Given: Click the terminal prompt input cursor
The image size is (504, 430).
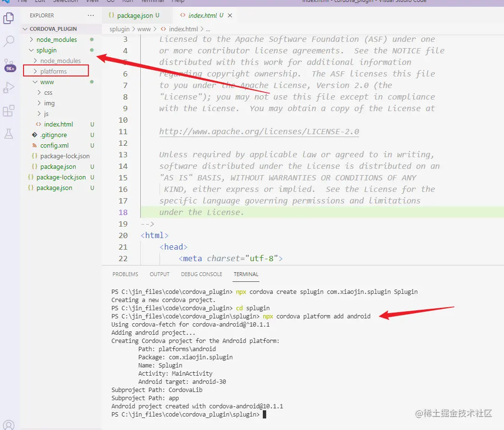Looking at the screenshot, I should click(x=265, y=415).
